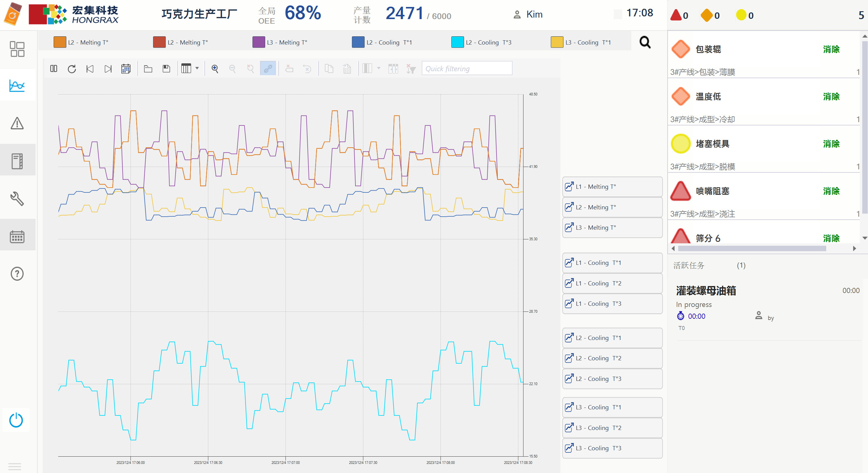This screenshot has height=473, width=868.
Task: Open the maintenance wrench page in the sidebar
Action: click(x=17, y=198)
